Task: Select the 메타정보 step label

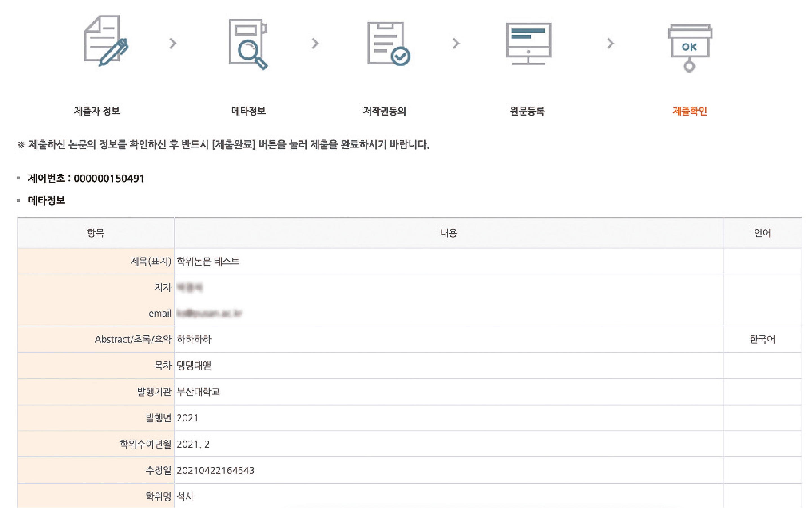Action: point(248,111)
